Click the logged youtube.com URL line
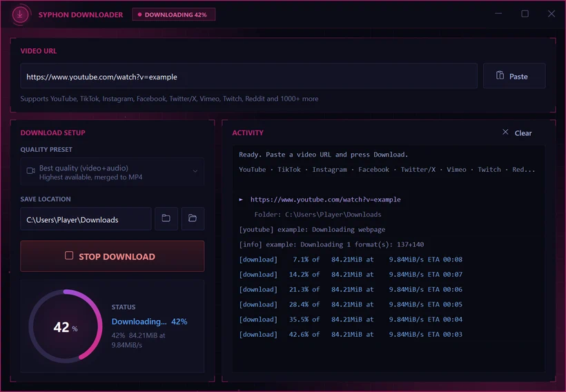The width and height of the screenshot is (566, 392). [325, 199]
